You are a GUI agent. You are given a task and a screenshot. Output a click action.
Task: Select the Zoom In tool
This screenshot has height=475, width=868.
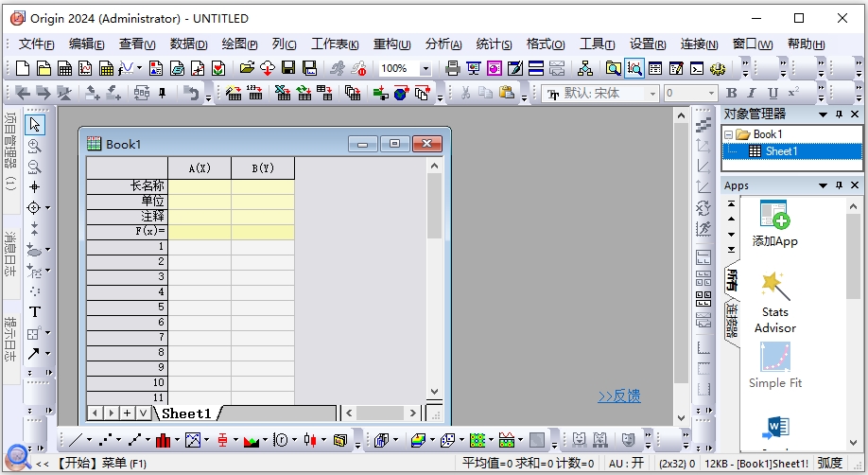coord(34,146)
